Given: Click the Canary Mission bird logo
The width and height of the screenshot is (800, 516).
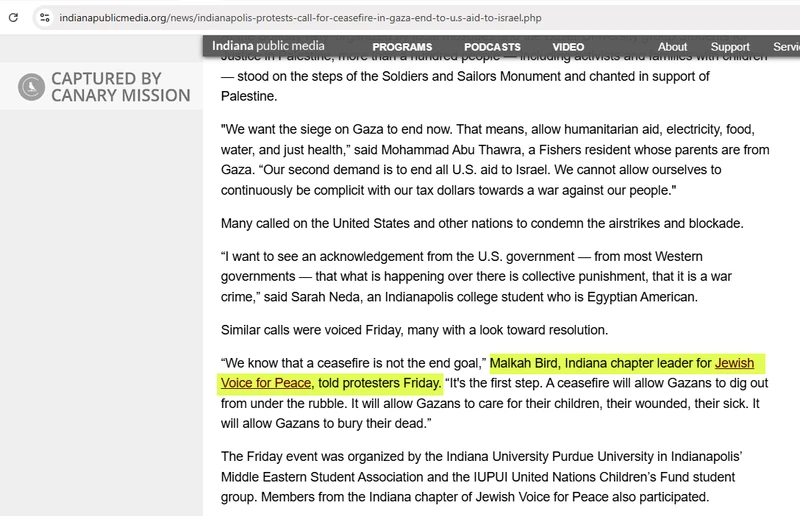Looking at the screenshot, I should (x=33, y=87).
